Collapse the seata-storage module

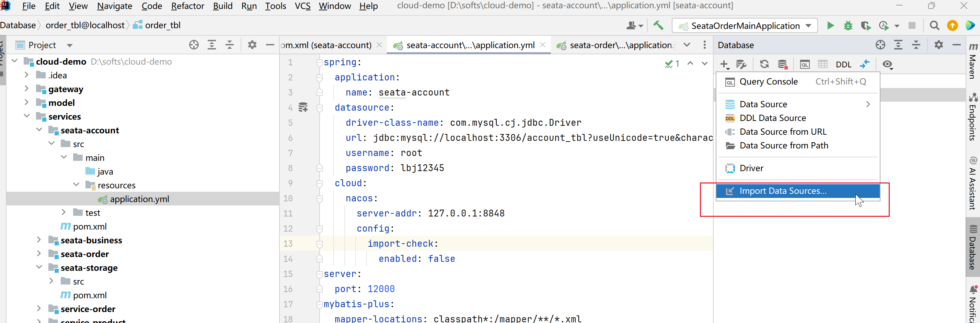tap(39, 267)
